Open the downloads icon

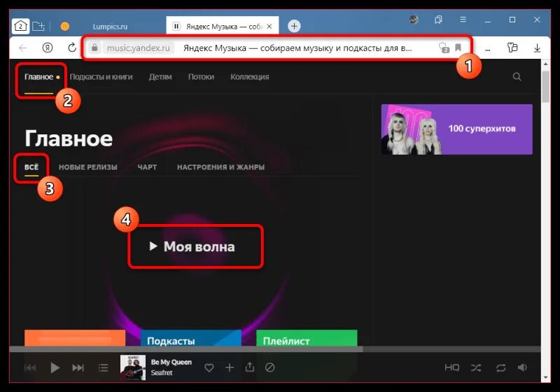point(537,48)
